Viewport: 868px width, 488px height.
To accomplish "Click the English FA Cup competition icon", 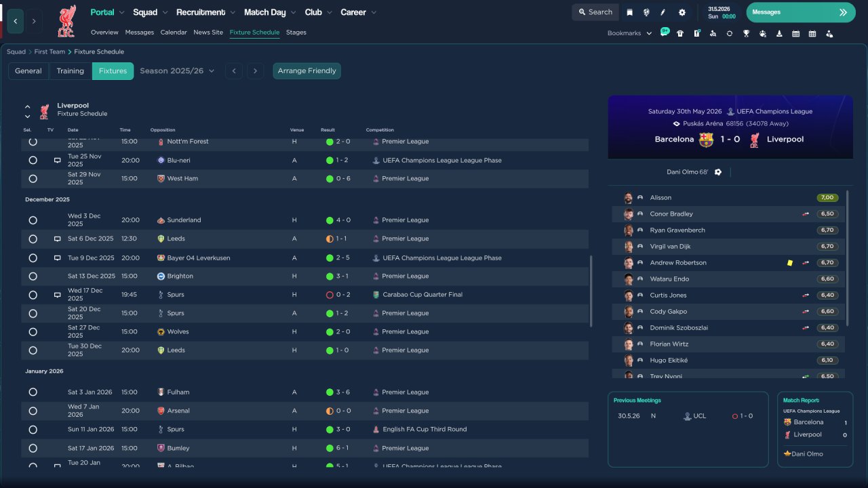I will click(x=376, y=430).
